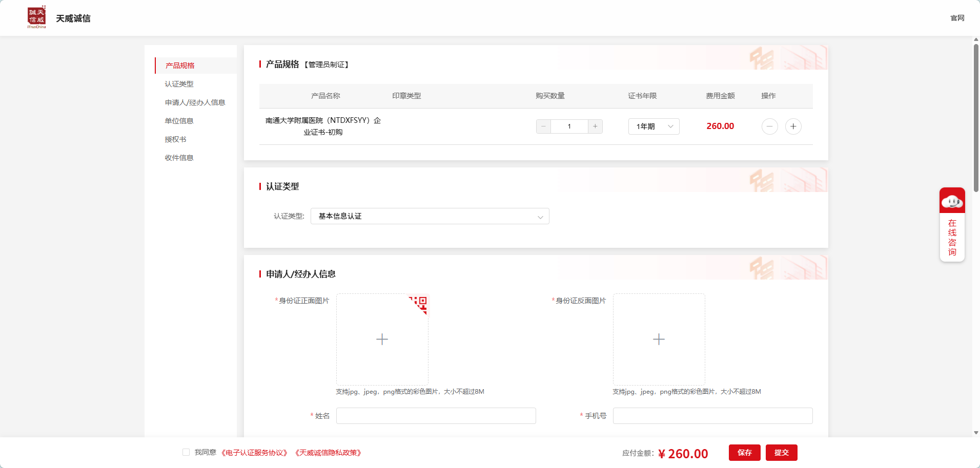The image size is (980, 468).
Task: Check the 我同意 agreement checkbox
Action: (186, 452)
